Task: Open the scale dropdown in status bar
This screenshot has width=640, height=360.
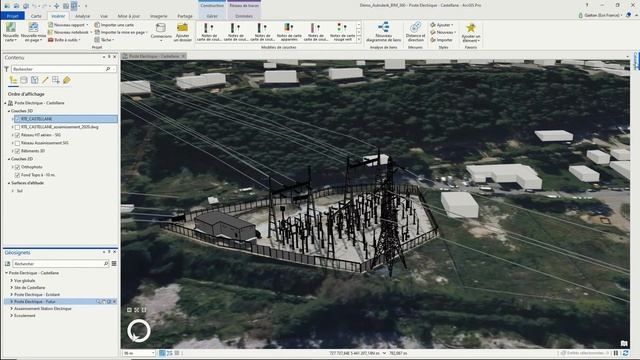Action: (x=153, y=353)
